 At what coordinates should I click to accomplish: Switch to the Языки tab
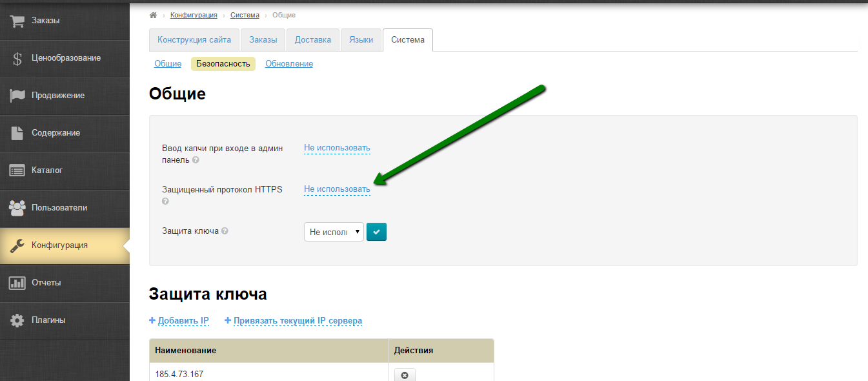(361, 40)
